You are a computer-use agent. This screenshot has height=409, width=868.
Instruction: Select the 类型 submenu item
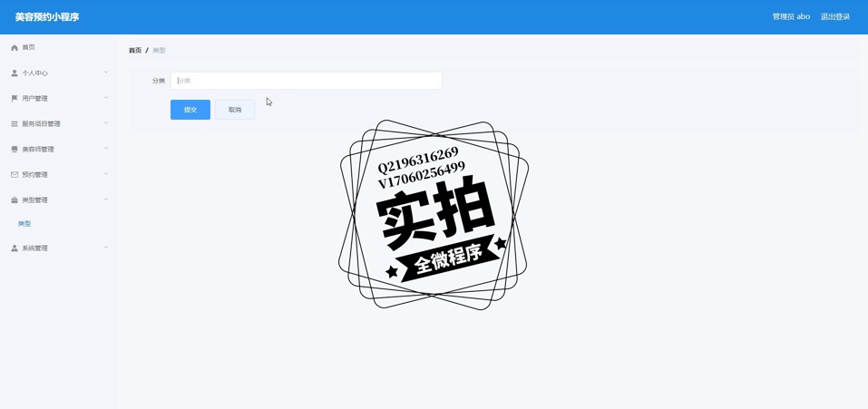pyautogui.click(x=24, y=223)
